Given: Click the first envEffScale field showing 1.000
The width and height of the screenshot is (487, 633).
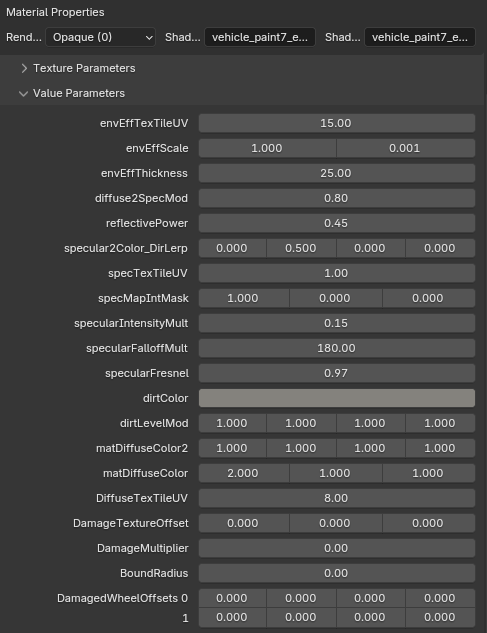Looking at the screenshot, I should click(267, 148).
